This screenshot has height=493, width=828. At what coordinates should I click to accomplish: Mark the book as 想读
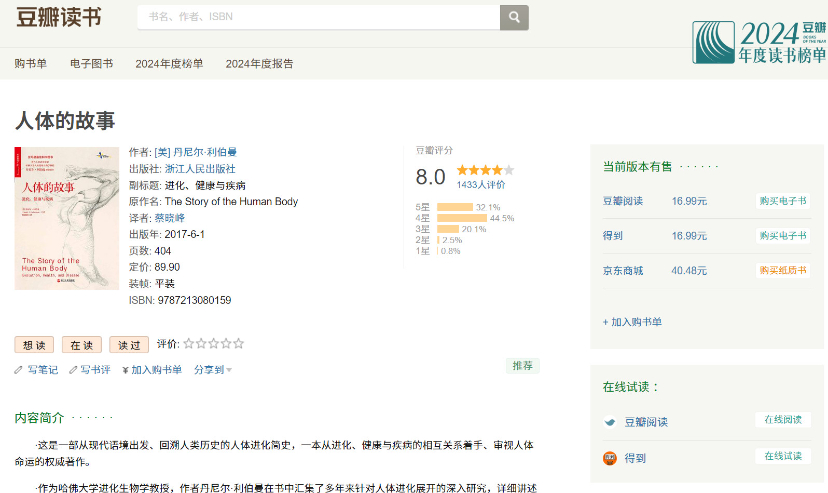[34, 345]
